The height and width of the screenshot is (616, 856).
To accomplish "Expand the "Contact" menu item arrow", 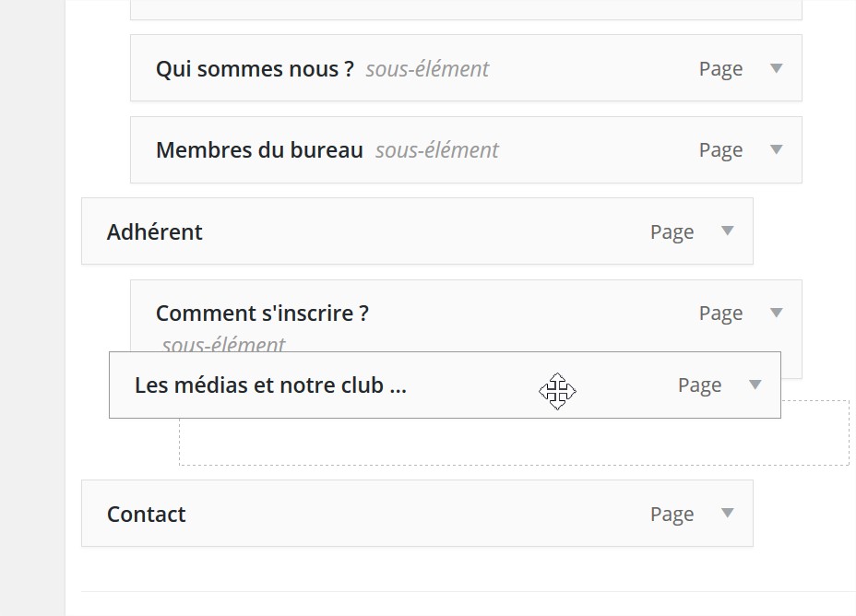I will (x=727, y=514).
